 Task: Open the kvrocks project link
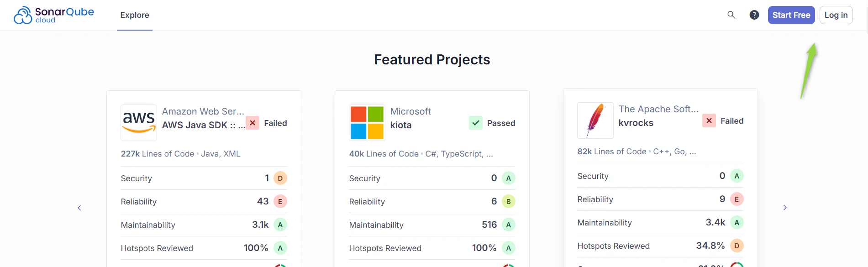(636, 123)
